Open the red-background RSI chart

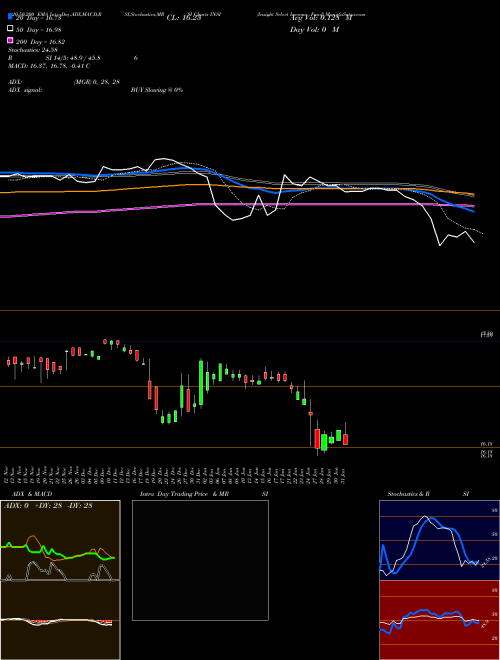click(x=439, y=620)
